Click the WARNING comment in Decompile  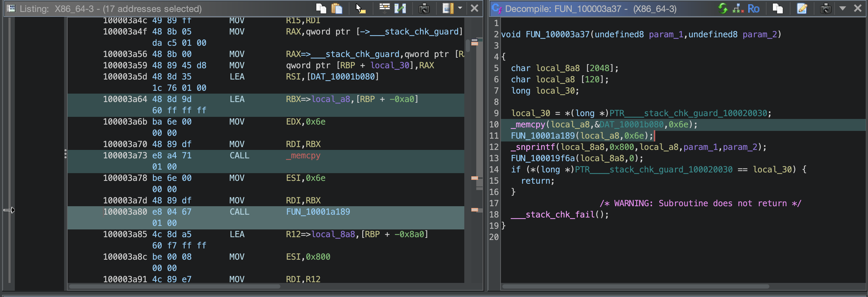pos(700,203)
